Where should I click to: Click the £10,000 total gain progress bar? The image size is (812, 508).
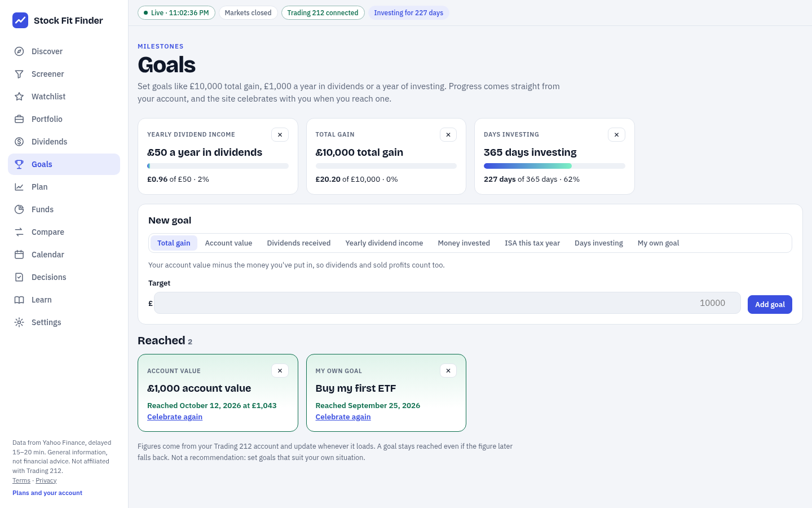coord(386,166)
